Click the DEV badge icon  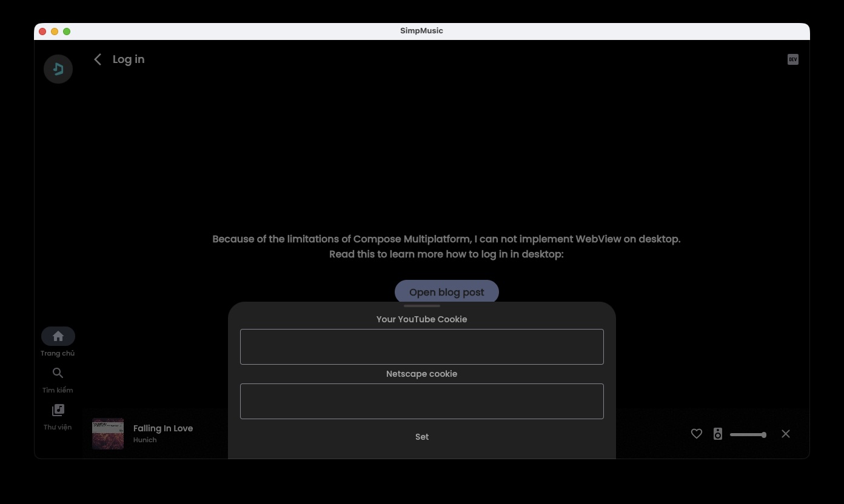(x=792, y=59)
